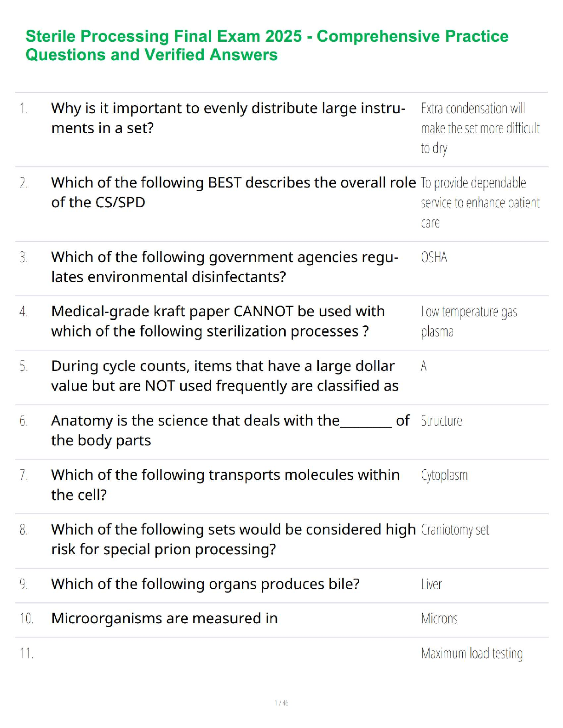
Task: Click the prion processing question text
Action: tap(233, 539)
